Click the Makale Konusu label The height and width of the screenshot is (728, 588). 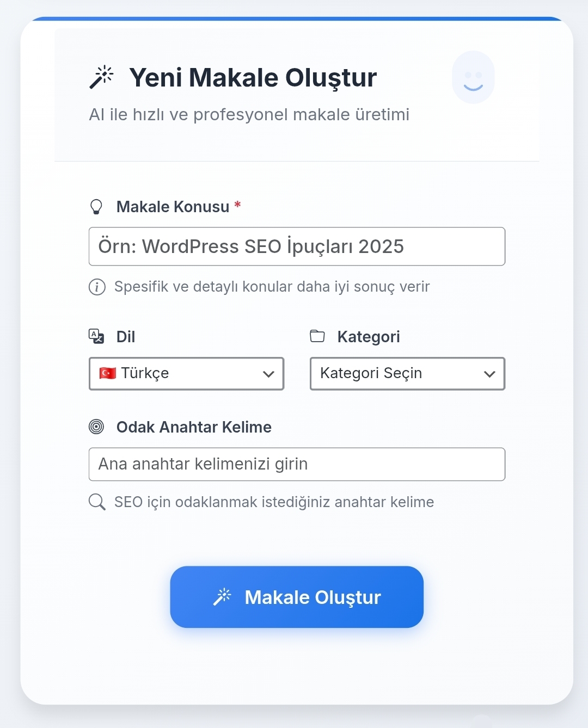coord(173,207)
